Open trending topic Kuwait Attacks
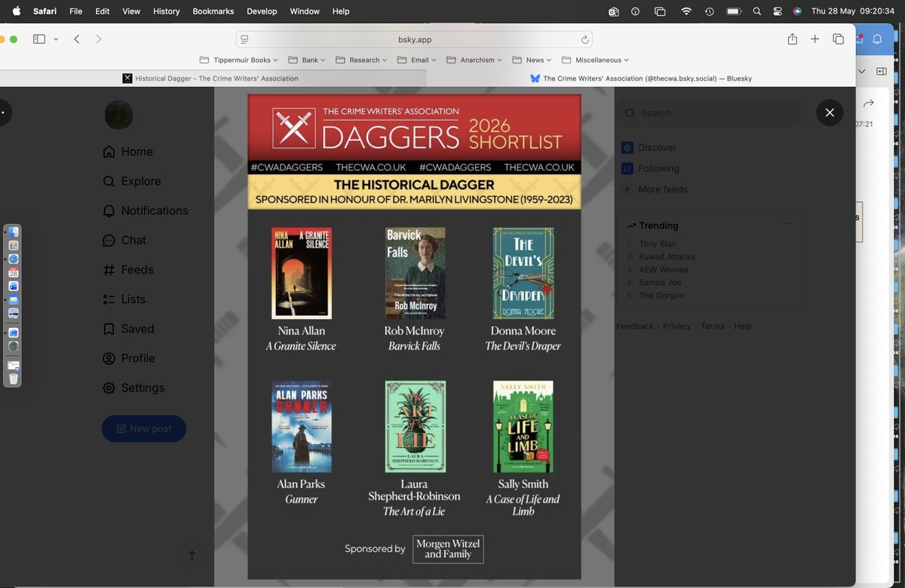The height and width of the screenshot is (588, 905). (x=667, y=256)
